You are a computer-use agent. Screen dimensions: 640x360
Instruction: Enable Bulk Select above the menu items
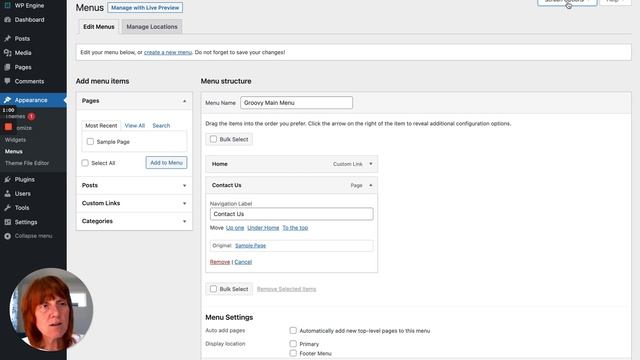coord(213,139)
